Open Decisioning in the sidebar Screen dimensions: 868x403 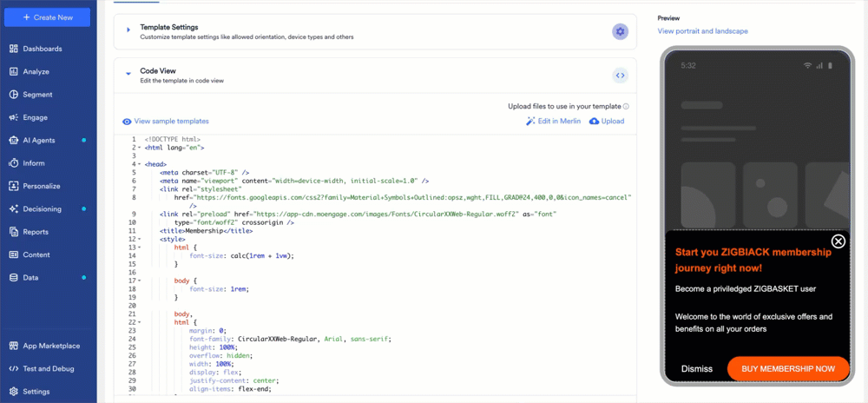tap(42, 208)
